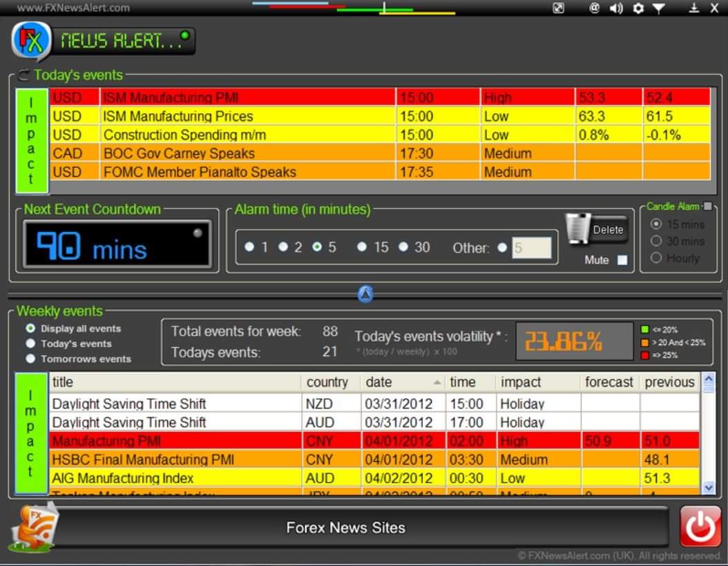
Task: Select AUD Daylight Saving Time Shift row
Action: coord(374,422)
